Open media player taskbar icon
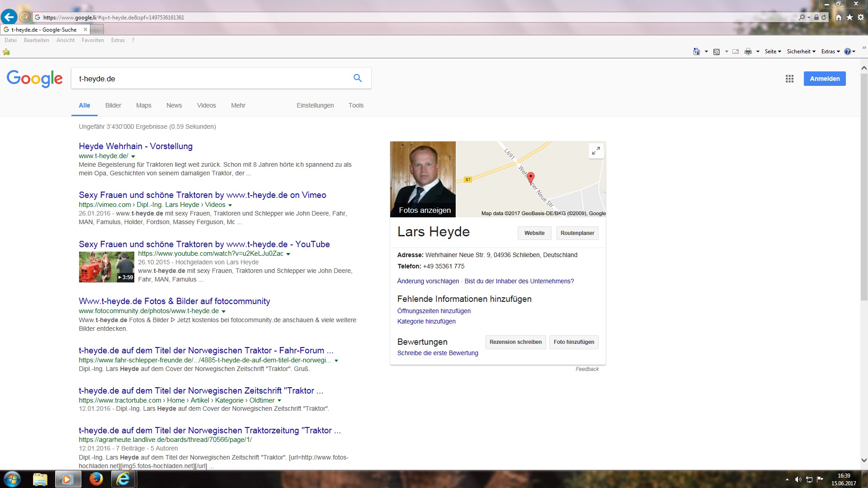 coord(68,479)
